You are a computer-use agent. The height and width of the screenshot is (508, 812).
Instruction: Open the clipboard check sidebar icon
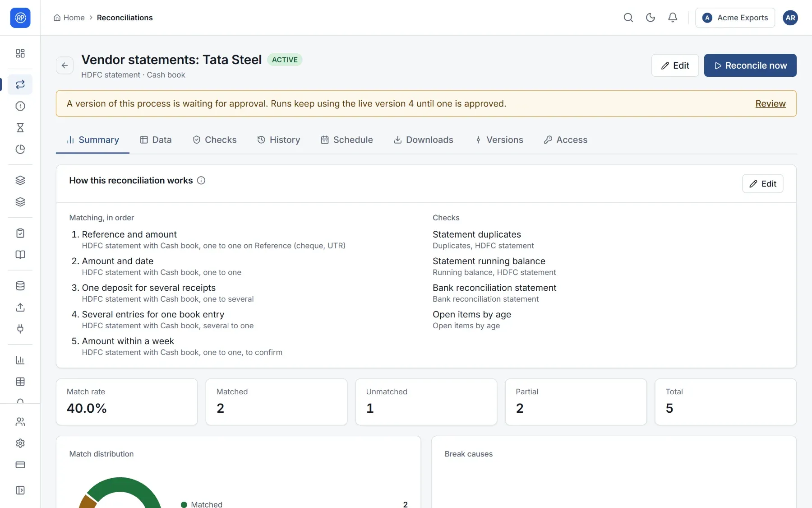coord(20,233)
